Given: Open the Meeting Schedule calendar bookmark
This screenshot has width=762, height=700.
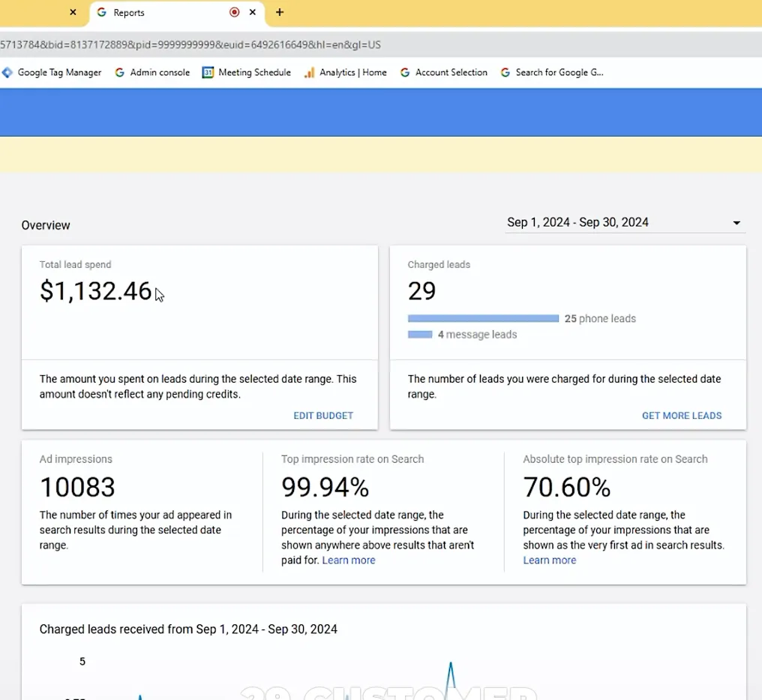Looking at the screenshot, I should pos(247,73).
